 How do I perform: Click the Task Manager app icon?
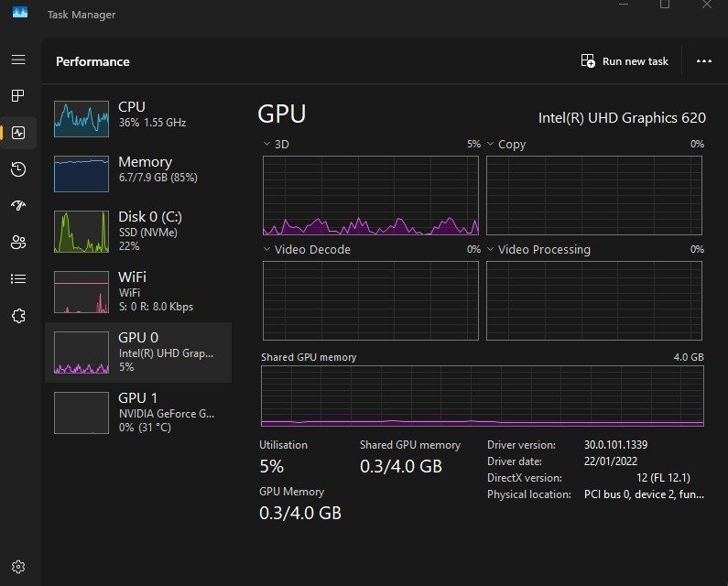tap(20, 13)
